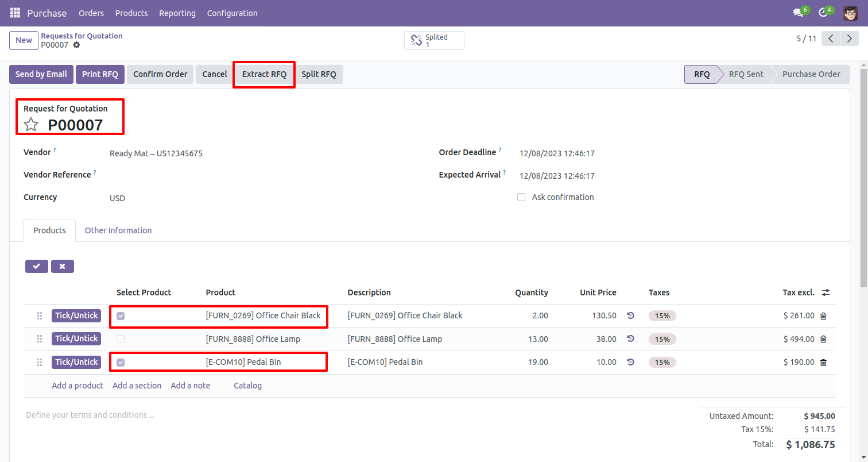This screenshot has width=868, height=462.
Task: Open the Reporting menu
Action: tap(177, 13)
